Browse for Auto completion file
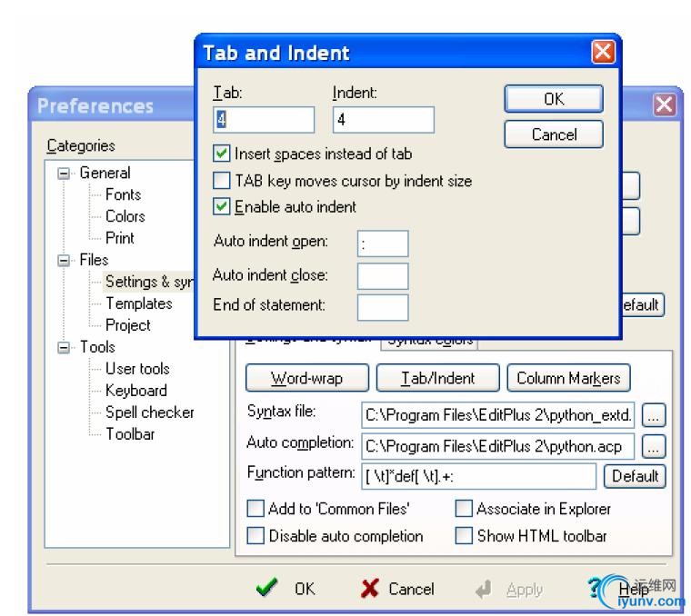Image resolution: width=691 pixels, height=616 pixels. [654, 446]
